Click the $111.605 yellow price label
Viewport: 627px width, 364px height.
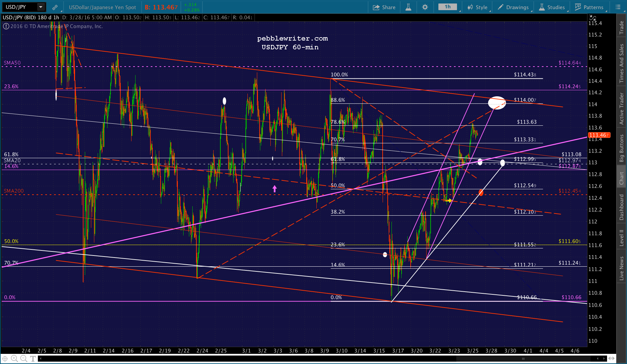570,241
